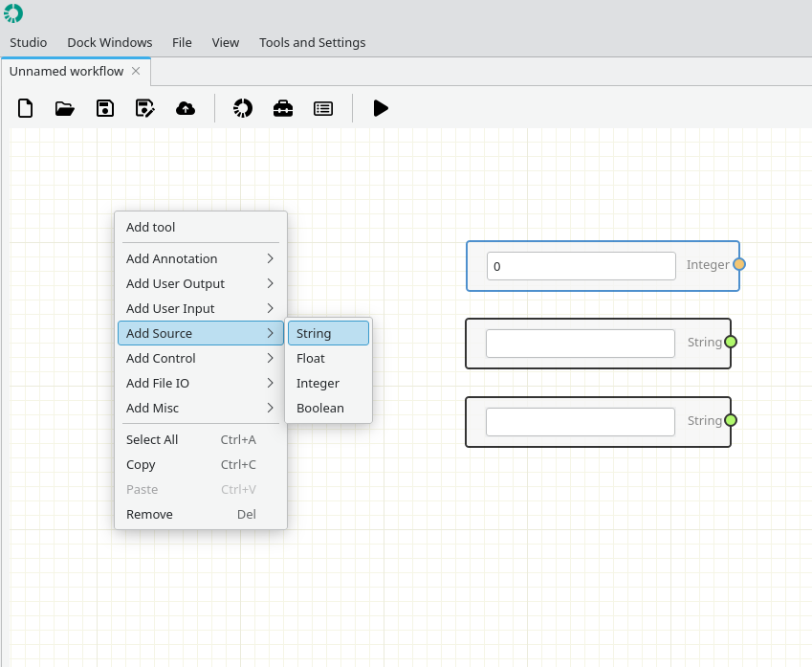This screenshot has width=812, height=667.
Task: Open the toolbox icon in the toolbar
Action: point(283,108)
